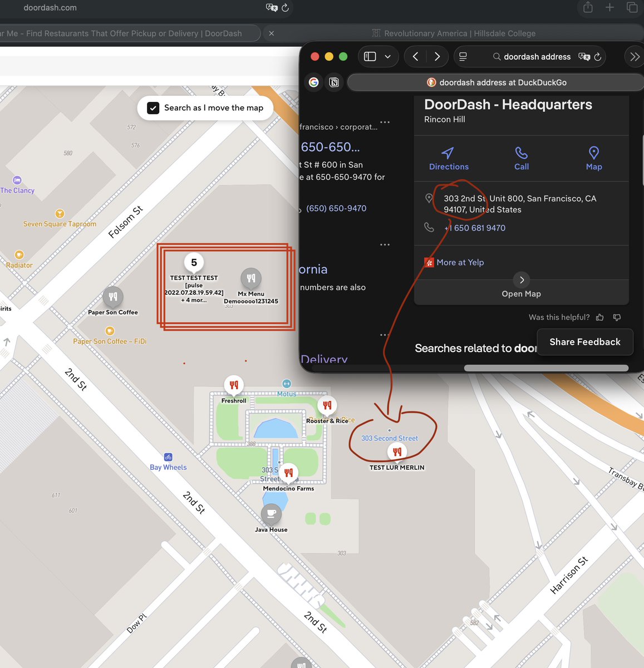Open the pinned Google tab

(x=314, y=82)
